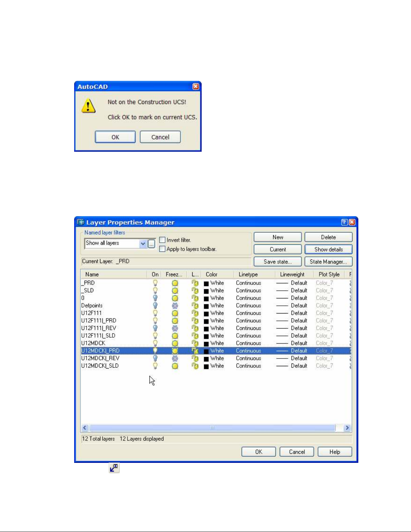Check Apply to layers toolbar option
The height and width of the screenshot is (532, 411).
coord(162,249)
